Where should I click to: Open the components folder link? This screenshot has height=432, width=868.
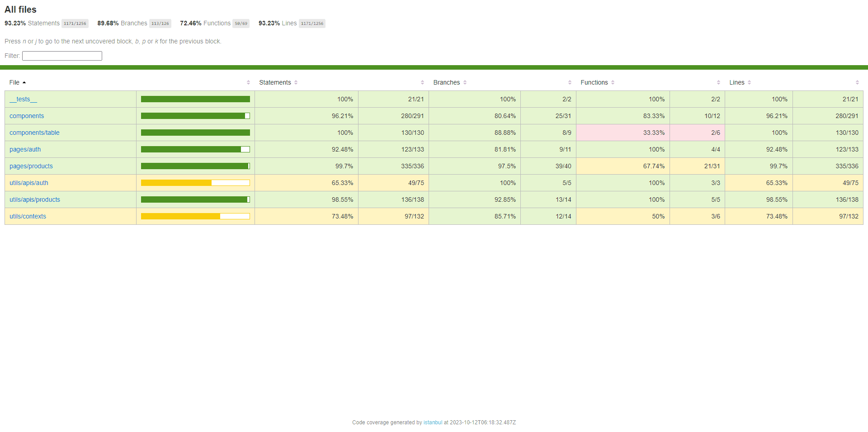click(x=27, y=116)
